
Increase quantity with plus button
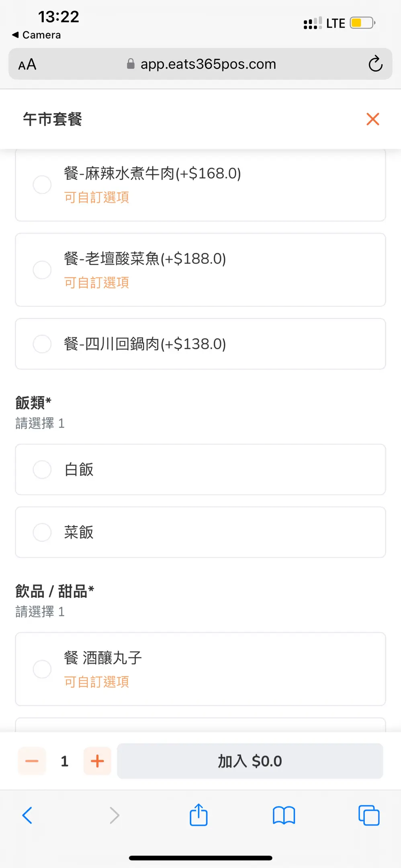click(x=97, y=761)
